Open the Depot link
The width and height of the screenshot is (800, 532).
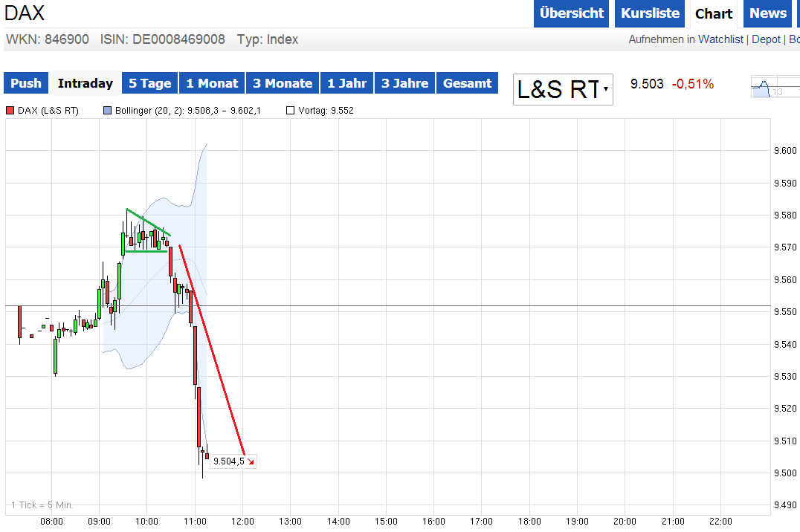[766, 39]
